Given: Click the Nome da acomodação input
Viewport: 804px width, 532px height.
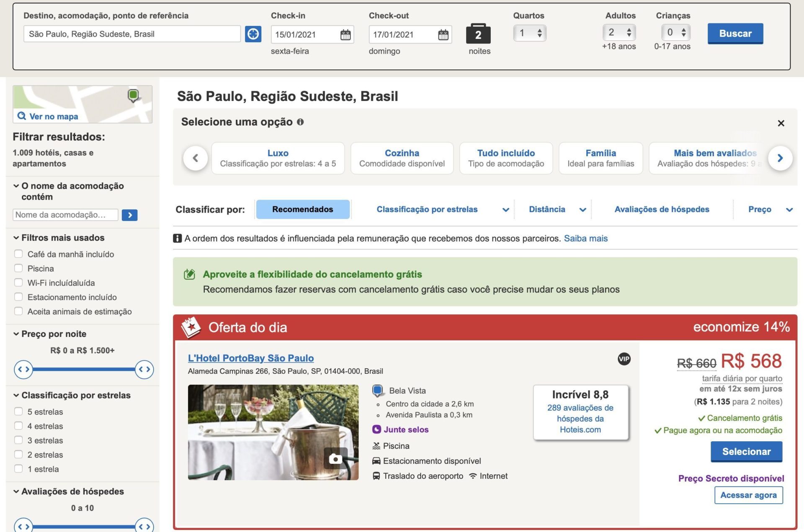Looking at the screenshot, I should [x=65, y=215].
